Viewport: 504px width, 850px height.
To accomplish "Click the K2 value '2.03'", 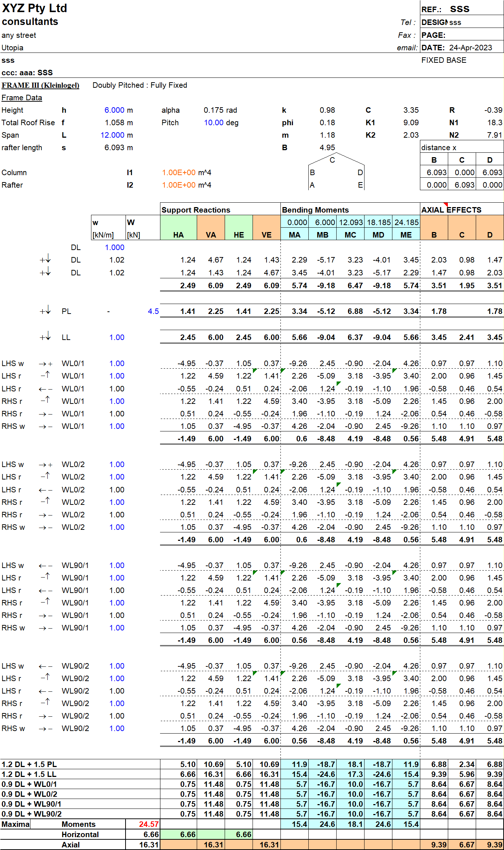I will coord(411,135).
